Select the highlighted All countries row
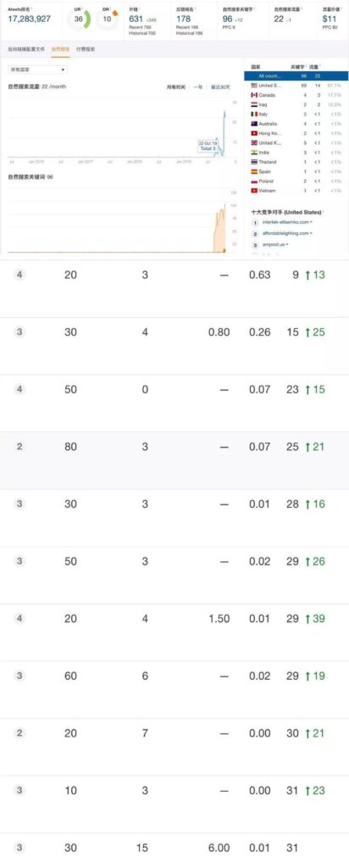 (x=296, y=75)
